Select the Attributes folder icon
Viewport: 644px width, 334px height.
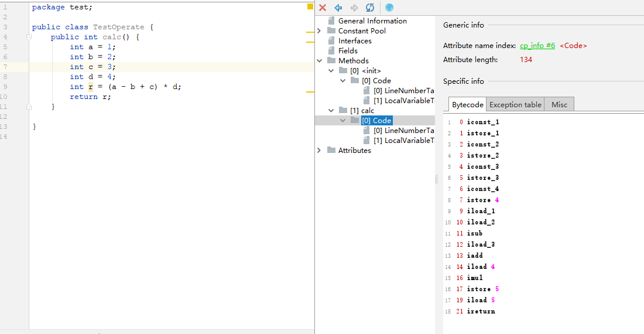point(331,150)
